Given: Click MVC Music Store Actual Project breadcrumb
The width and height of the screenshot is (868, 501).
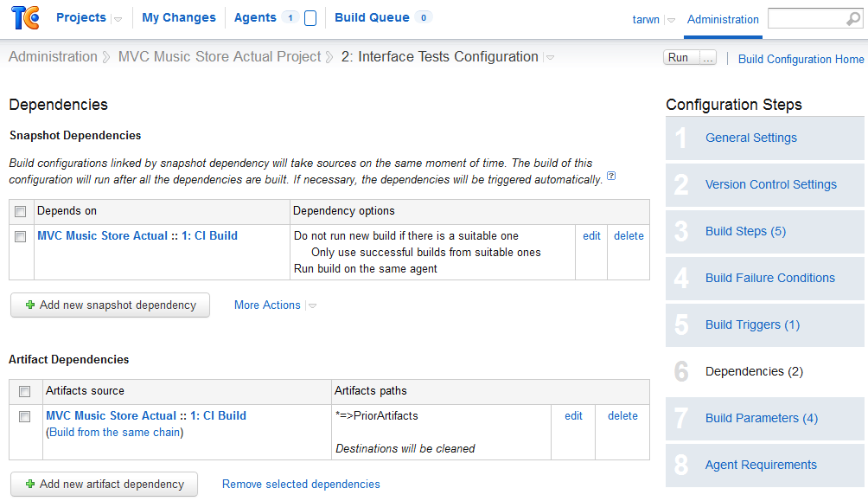Looking at the screenshot, I should (220, 57).
